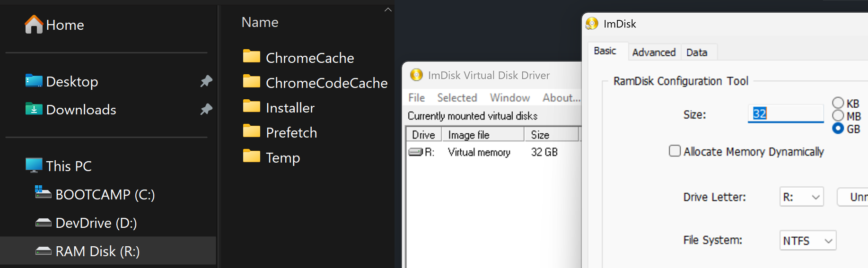Select the Prefetch folder name
Screen dimensions: 868x268
(291, 132)
